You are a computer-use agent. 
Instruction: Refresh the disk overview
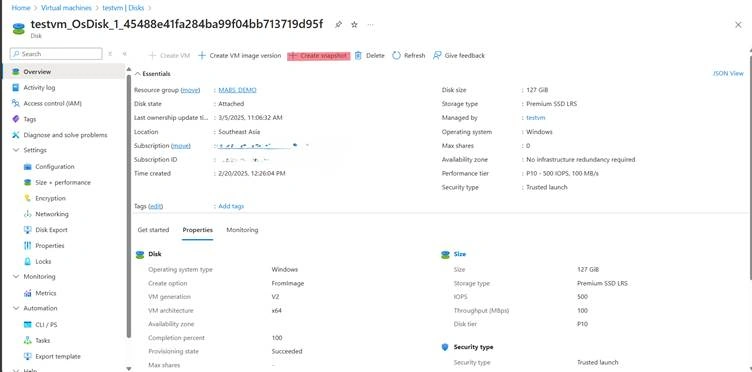[x=409, y=56]
